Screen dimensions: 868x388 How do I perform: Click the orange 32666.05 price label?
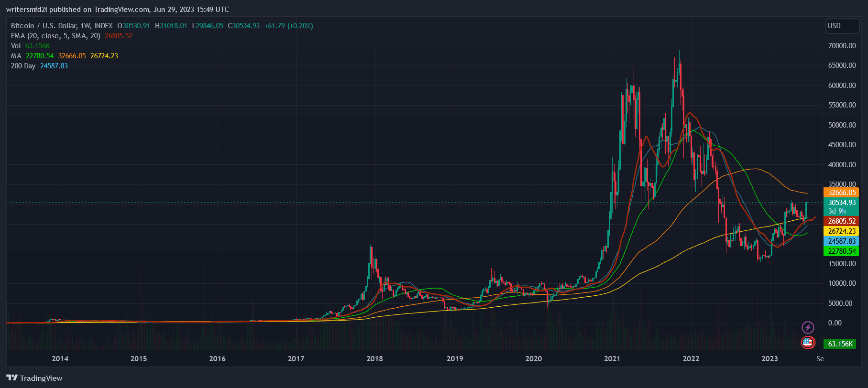841,193
